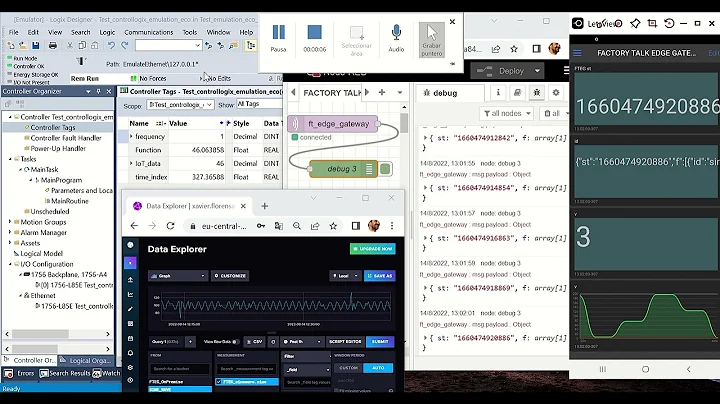Click the Deploy button in Node-RED

[x=501, y=71]
